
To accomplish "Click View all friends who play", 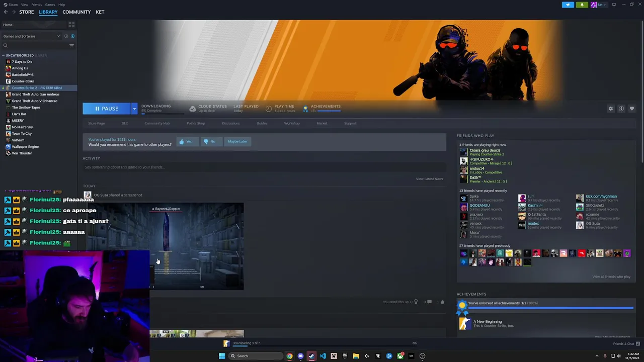I will click(x=611, y=277).
